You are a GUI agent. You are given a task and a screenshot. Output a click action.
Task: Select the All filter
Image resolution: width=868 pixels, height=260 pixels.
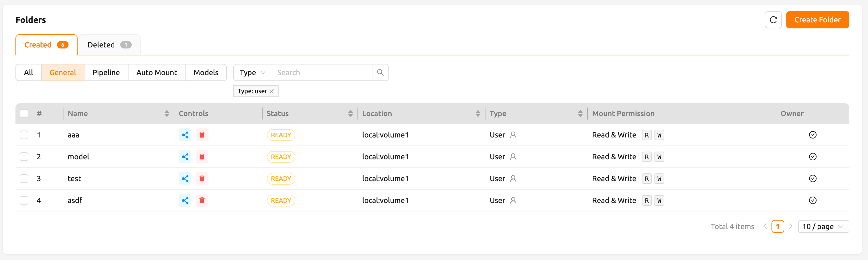click(x=29, y=72)
